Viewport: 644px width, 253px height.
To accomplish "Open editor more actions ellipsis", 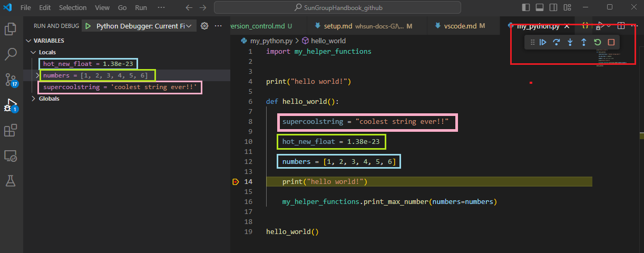I will pyautogui.click(x=634, y=26).
